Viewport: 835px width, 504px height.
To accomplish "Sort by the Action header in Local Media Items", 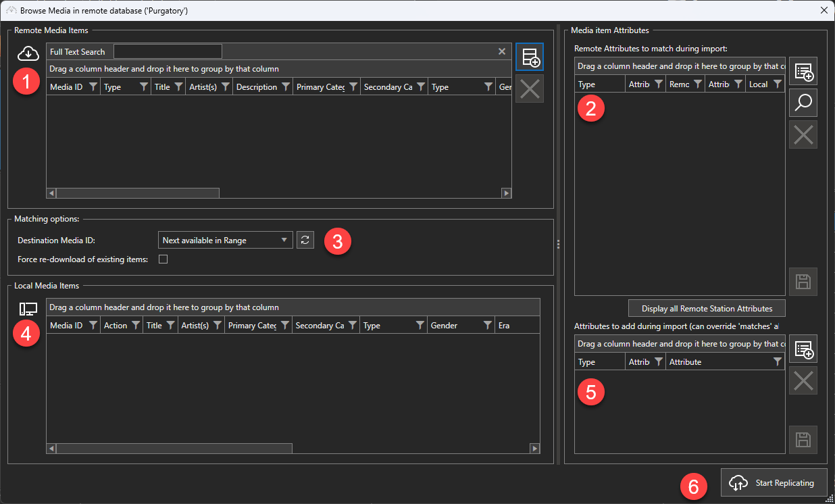I will 116,325.
